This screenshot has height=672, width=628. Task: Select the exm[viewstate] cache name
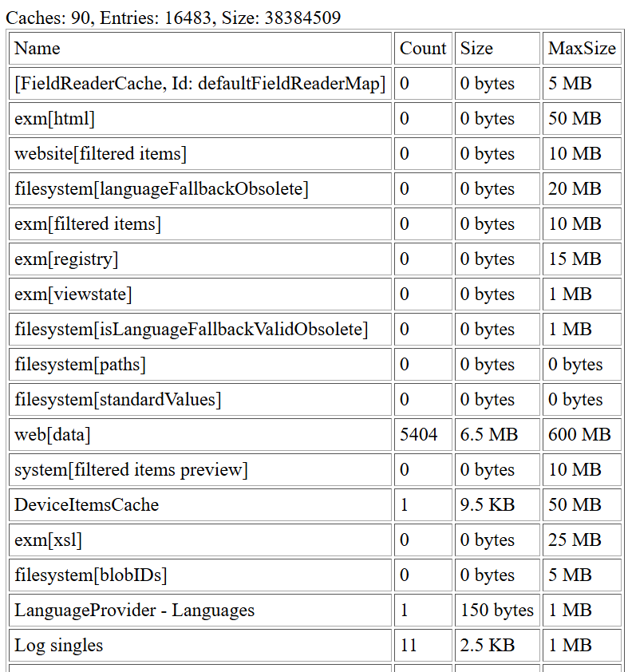(200, 294)
